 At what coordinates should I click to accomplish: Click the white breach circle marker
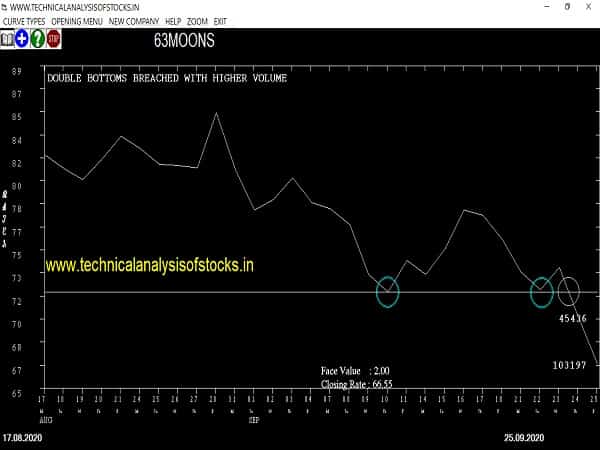tap(568, 292)
